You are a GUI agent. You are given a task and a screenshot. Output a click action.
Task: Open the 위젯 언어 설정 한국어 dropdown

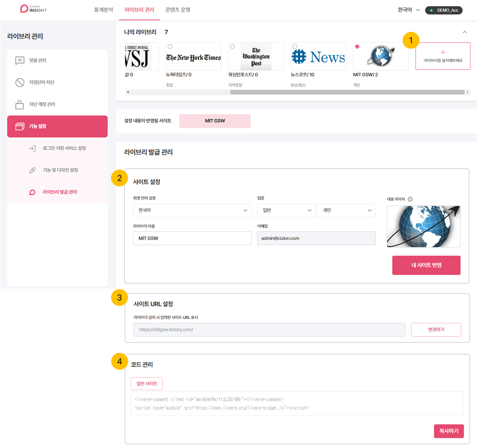click(192, 210)
